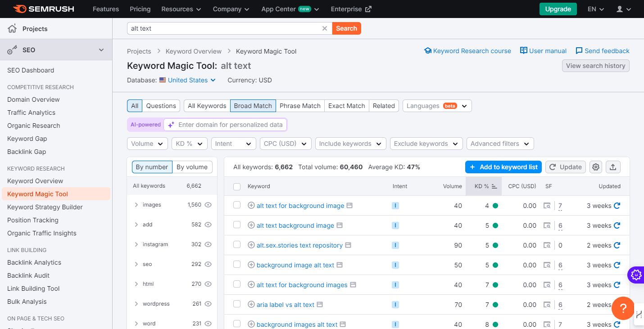Viewport: 644px width, 329px height.
Task: Refresh 'alt text for background images' row
Action: (617, 285)
